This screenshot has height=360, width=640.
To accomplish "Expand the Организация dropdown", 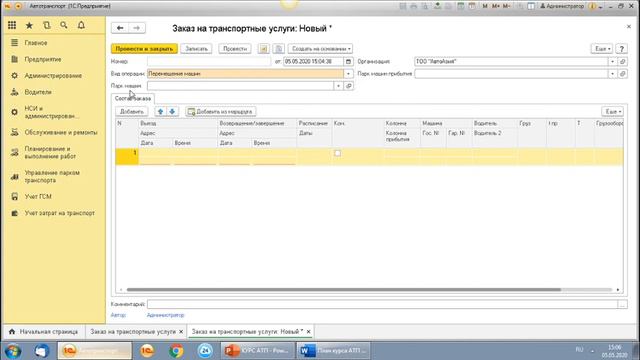I will [612, 62].
